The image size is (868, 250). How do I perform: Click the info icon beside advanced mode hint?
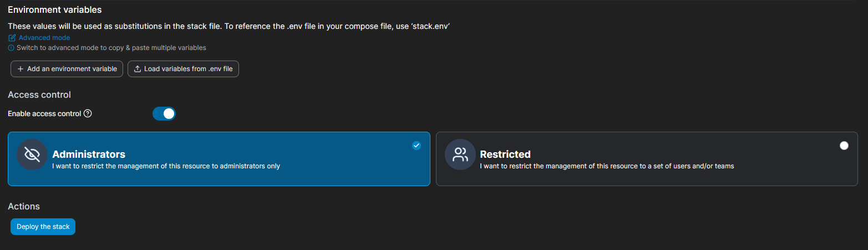click(x=11, y=48)
